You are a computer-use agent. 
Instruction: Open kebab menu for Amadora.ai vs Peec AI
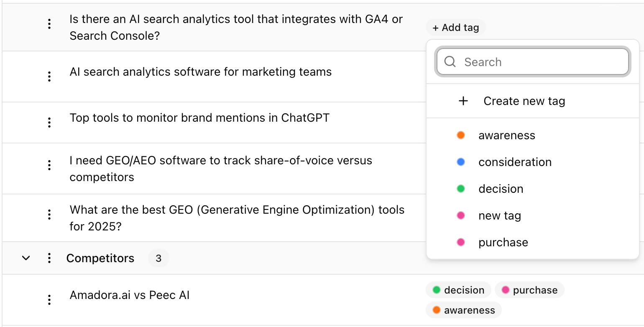point(49,300)
